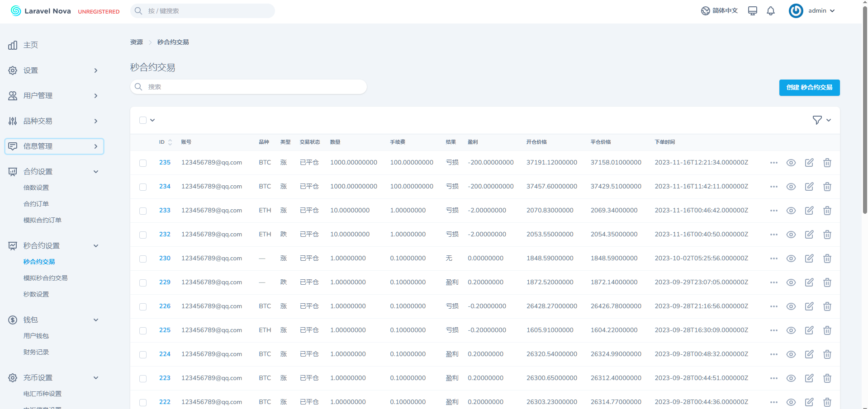Click the 创建 秒合约交易 button
Viewport: 868px width, 409px height.
[x=809, y=88]
